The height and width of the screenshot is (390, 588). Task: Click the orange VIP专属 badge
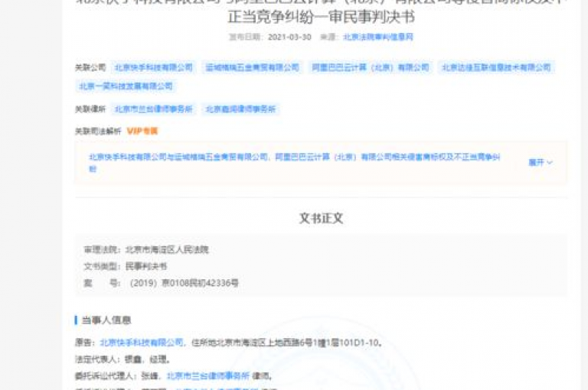pos(142,131)
